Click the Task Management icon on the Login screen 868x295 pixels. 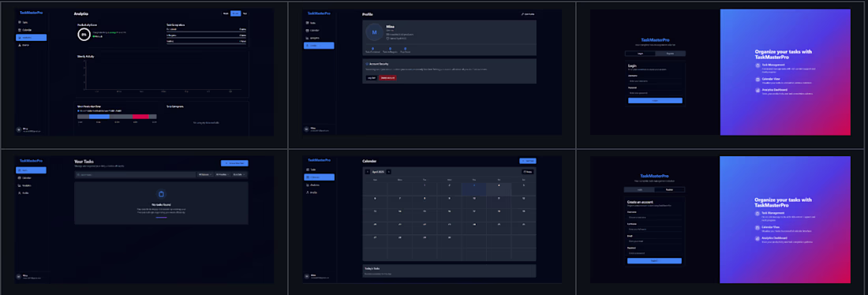coord(758,65)
